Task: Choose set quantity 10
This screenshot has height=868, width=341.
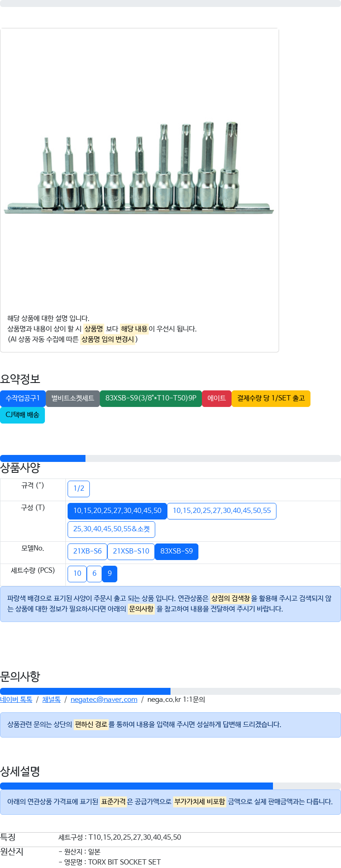Action: [77, 574]
